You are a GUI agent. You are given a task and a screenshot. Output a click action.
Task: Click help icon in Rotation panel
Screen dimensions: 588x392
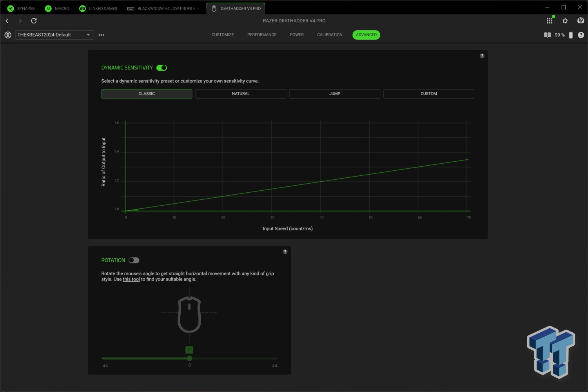tap(285, 252)
